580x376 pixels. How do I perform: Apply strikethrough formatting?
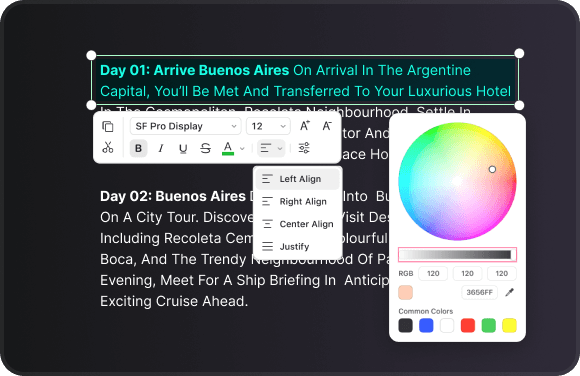(205, 148)
